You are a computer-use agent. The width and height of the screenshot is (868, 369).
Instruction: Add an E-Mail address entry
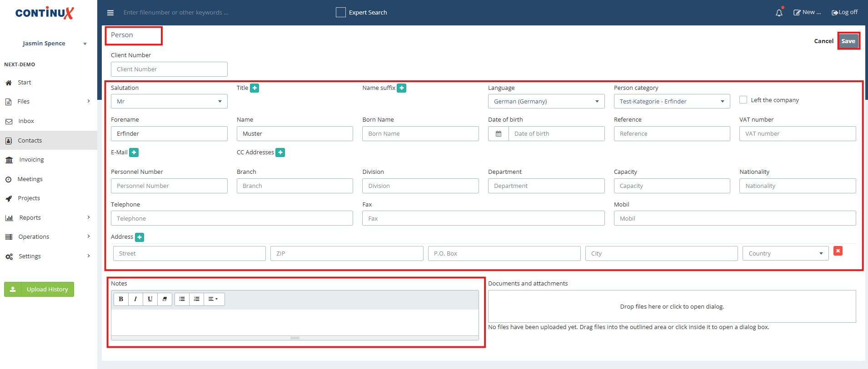[134, 153]
